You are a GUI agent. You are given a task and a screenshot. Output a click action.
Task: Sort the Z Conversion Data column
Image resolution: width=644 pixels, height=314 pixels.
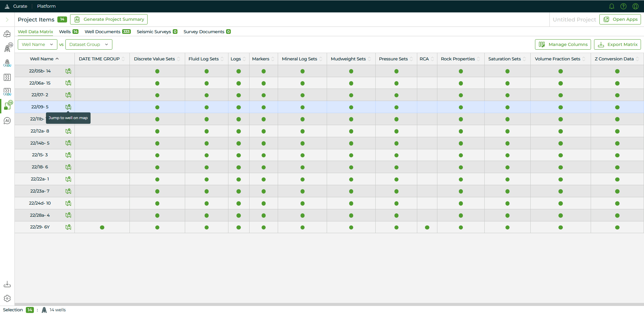pos(637,59)
